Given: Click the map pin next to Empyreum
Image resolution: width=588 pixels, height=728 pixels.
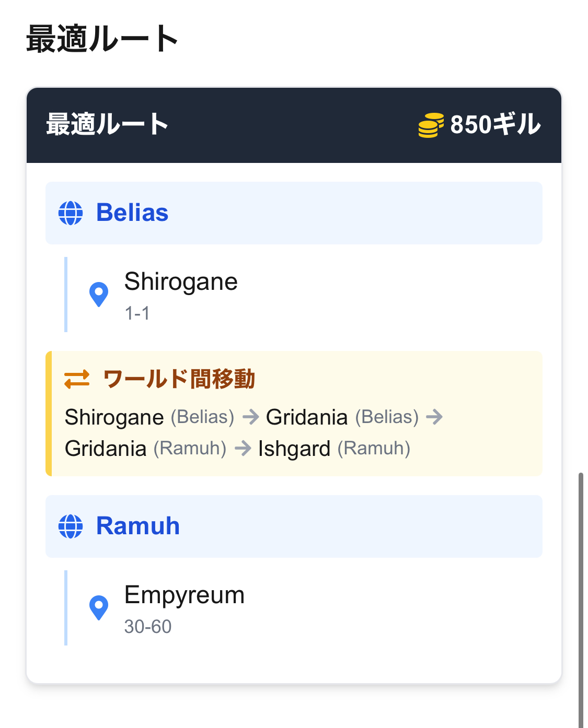Looking at the screenshot, I should pos(99,608).
